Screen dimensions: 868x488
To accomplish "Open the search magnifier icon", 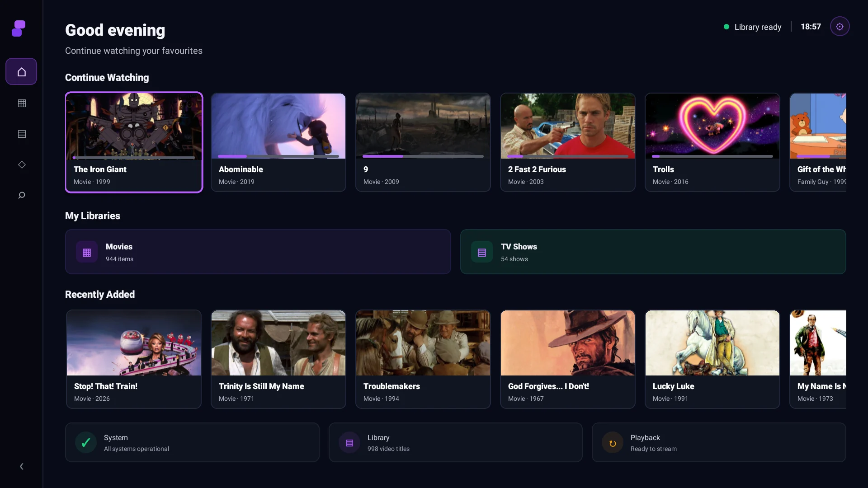I will pyautogui.click(x=22, y=195).
